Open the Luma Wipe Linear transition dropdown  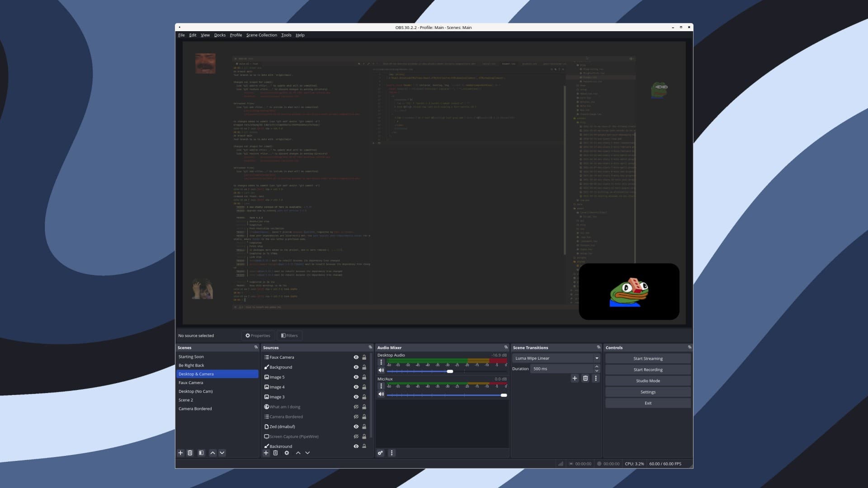click(596, 358)
